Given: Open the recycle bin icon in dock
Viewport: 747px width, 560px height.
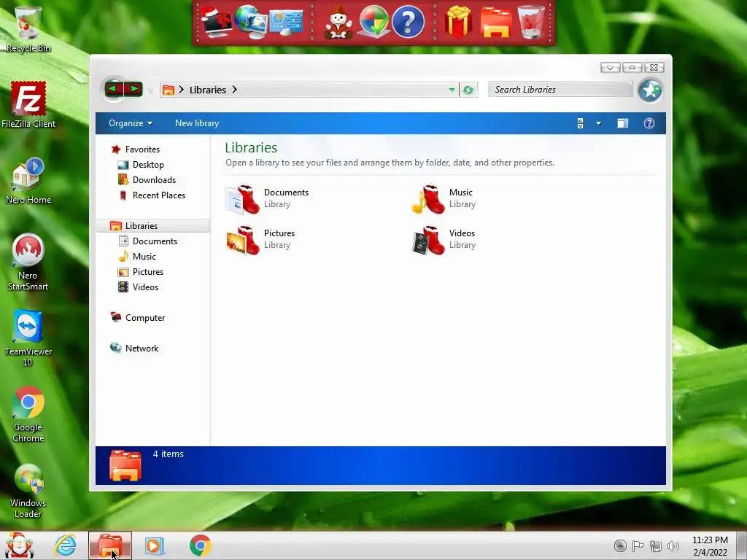Looking at the screenshot, I should [x=531, y=23].
